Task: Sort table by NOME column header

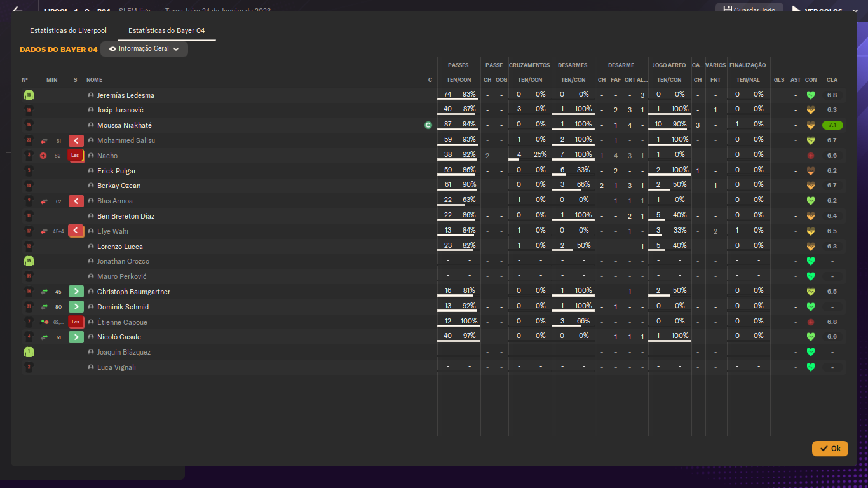Action: [x=94, y=80]
